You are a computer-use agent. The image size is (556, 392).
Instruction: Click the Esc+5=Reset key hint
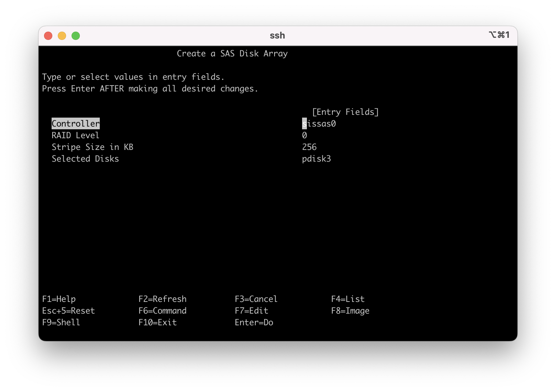coord(68,311)
